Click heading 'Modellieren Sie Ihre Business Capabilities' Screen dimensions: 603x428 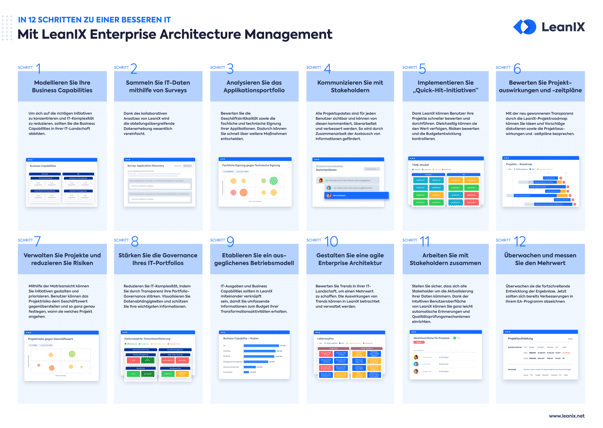pyautogui.click(x=62, y=87)
